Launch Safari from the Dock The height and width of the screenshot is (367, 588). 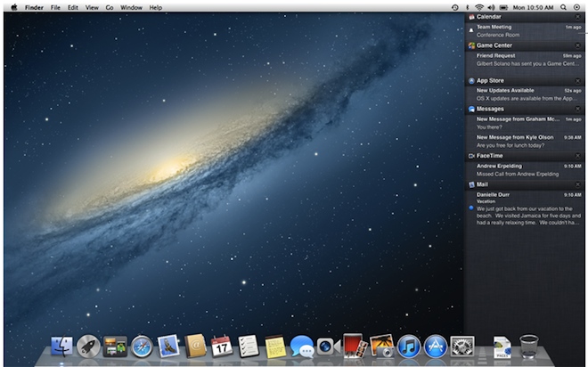[143, 346]
